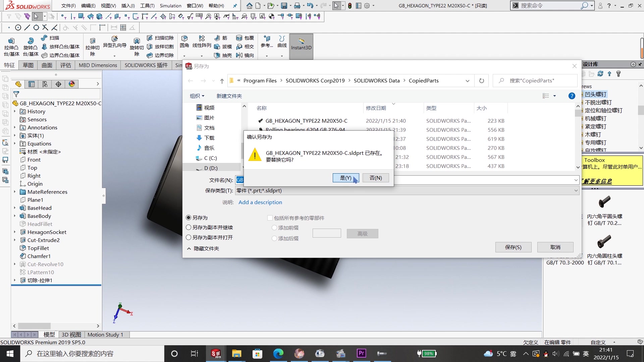Select 另存为副本并继续 radio button

[x=189, y=227]
